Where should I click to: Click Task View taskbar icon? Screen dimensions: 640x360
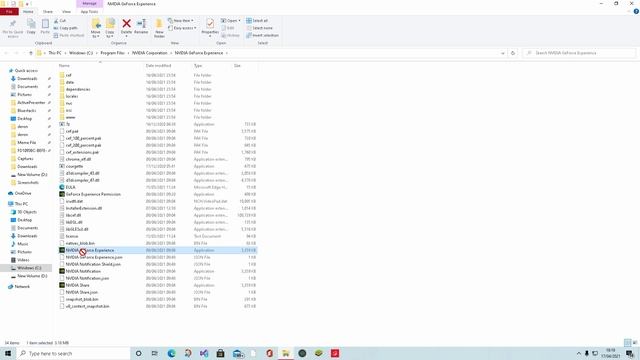[155, 353]
